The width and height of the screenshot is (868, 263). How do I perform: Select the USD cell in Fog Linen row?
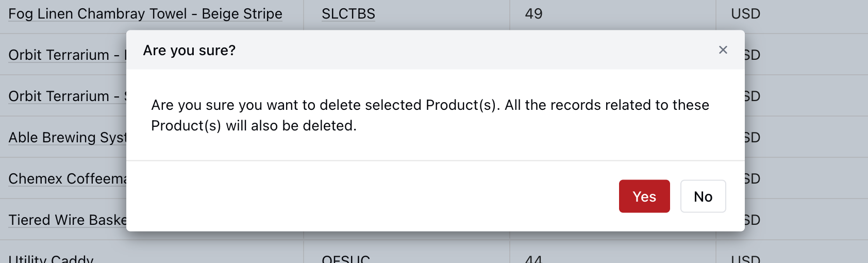(x=792, y=14)
